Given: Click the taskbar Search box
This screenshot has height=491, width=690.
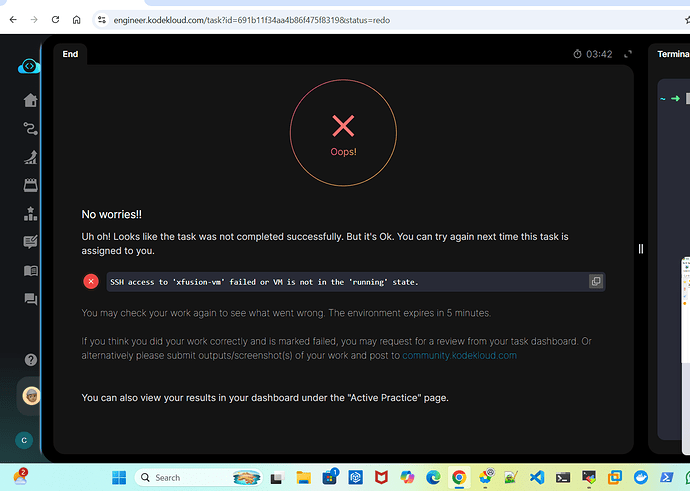Looking at the screenshot, I should (x=198, y=477).
